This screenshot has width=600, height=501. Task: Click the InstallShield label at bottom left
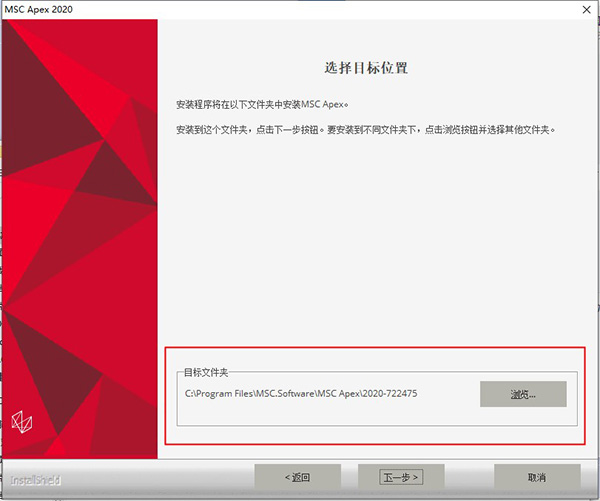tap(36, 480)
